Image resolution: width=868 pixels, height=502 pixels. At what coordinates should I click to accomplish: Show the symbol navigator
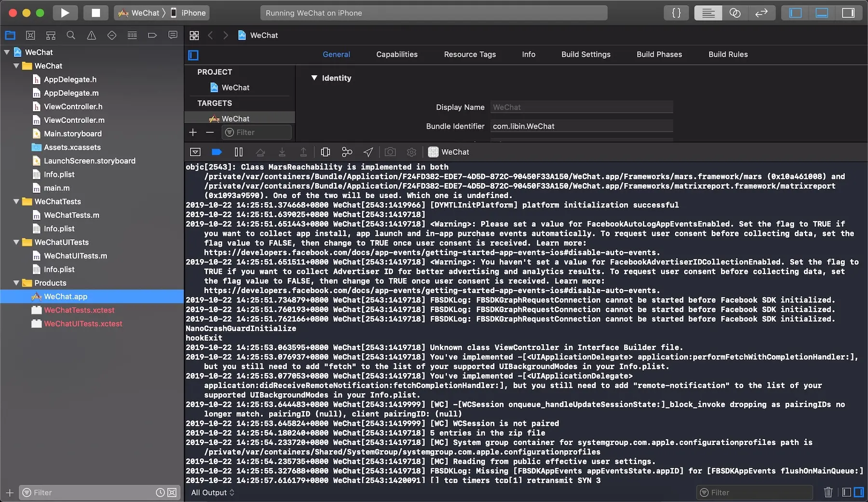click(51, 35)
